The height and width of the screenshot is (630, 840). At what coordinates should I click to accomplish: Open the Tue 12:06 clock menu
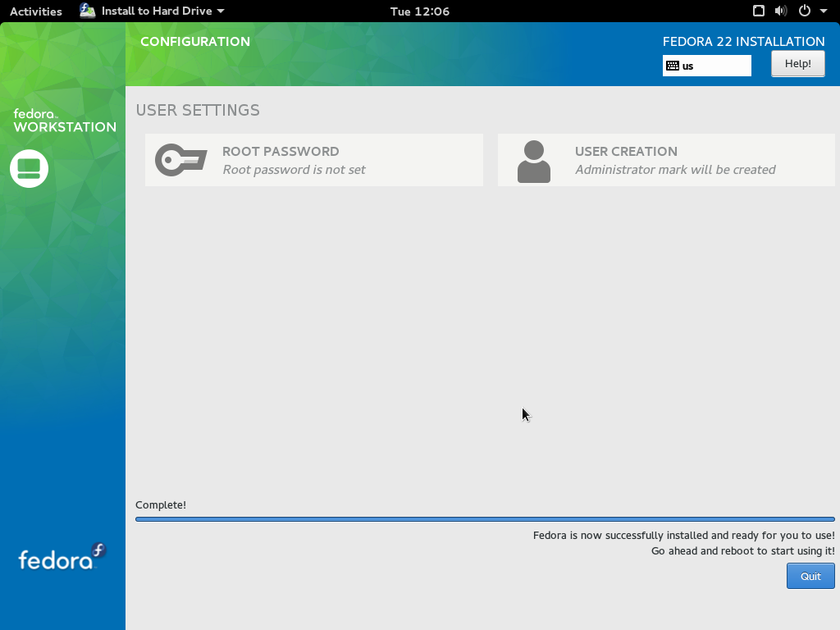[x=419, y=11]
